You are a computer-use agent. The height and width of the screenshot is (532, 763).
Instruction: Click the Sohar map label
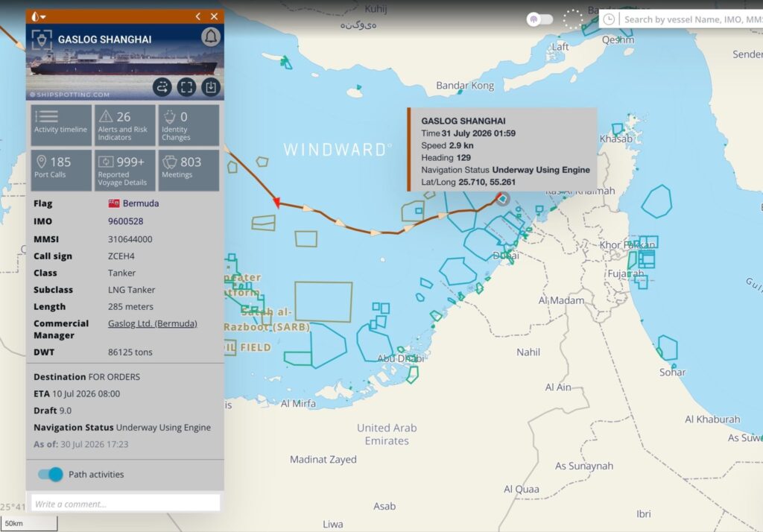coord(672,373)
